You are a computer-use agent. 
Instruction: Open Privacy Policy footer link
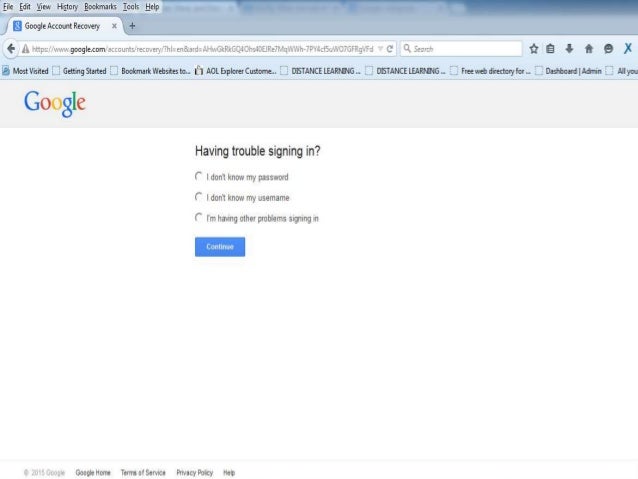click(194, 472)
